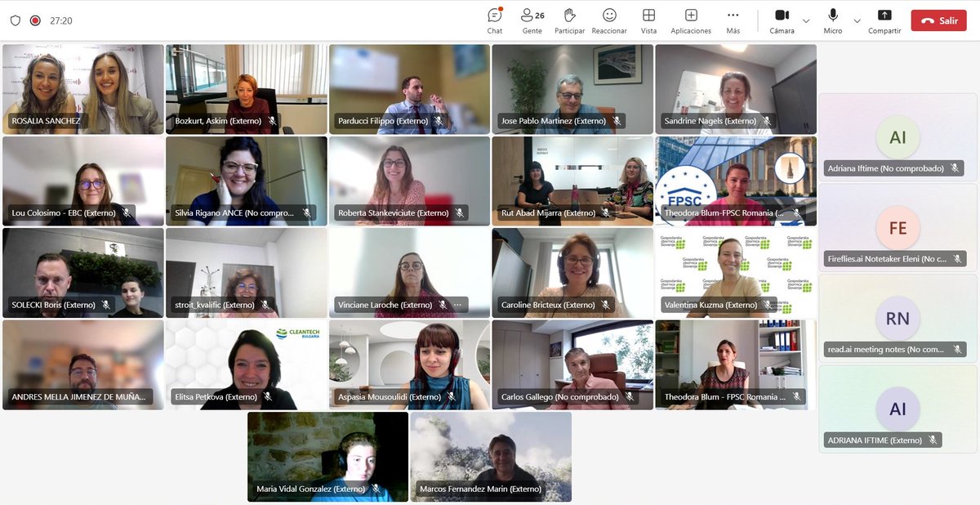980x505 pixels.
Task: Select Rosalia Sanchez video tile
Action: (x=83, y=89)
